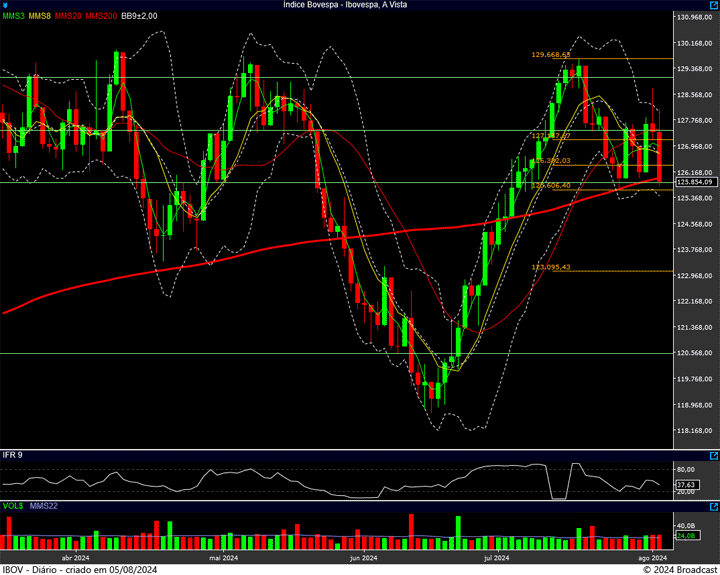Select the MMS20 moving average label
This screenshot has height=575, width=720.
[x=68, y=16]
